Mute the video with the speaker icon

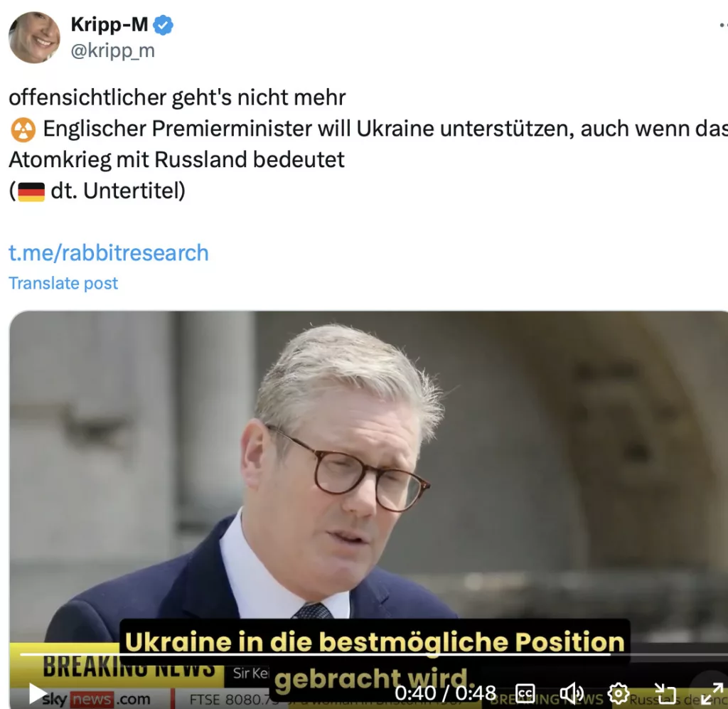(572, 693)
